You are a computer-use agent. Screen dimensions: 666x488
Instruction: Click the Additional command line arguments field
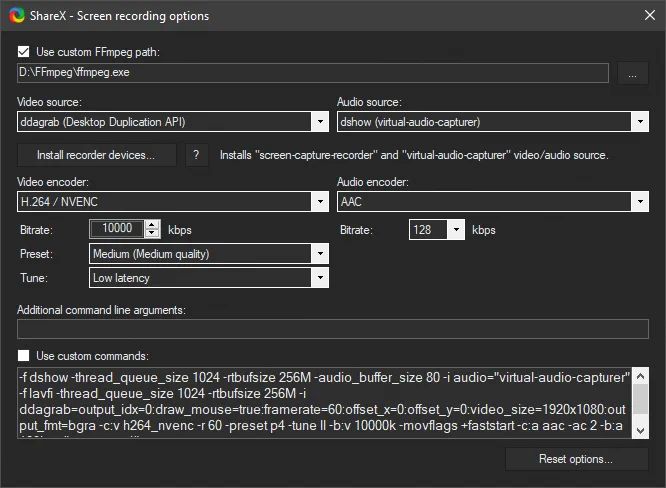tap(333, 329)
